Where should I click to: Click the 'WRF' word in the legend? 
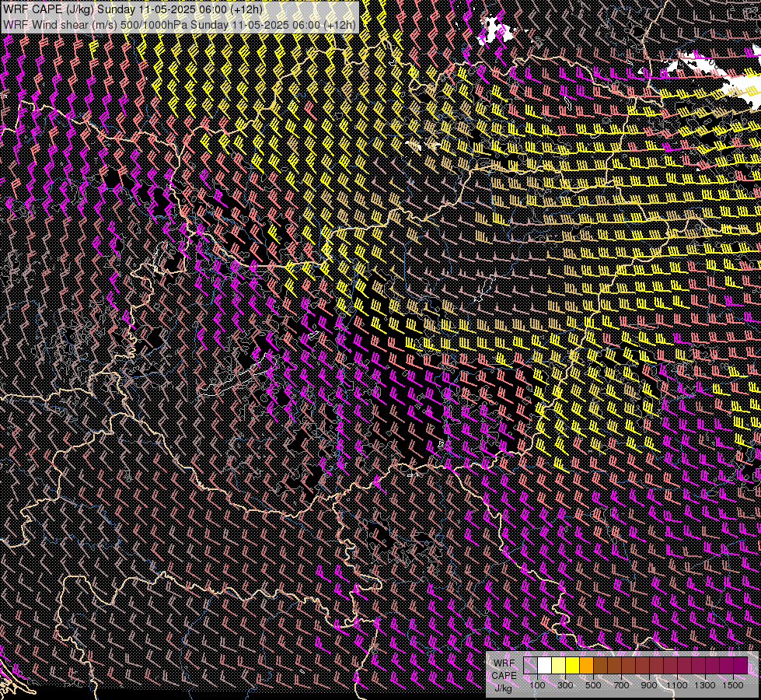click(x=504, y=663)
